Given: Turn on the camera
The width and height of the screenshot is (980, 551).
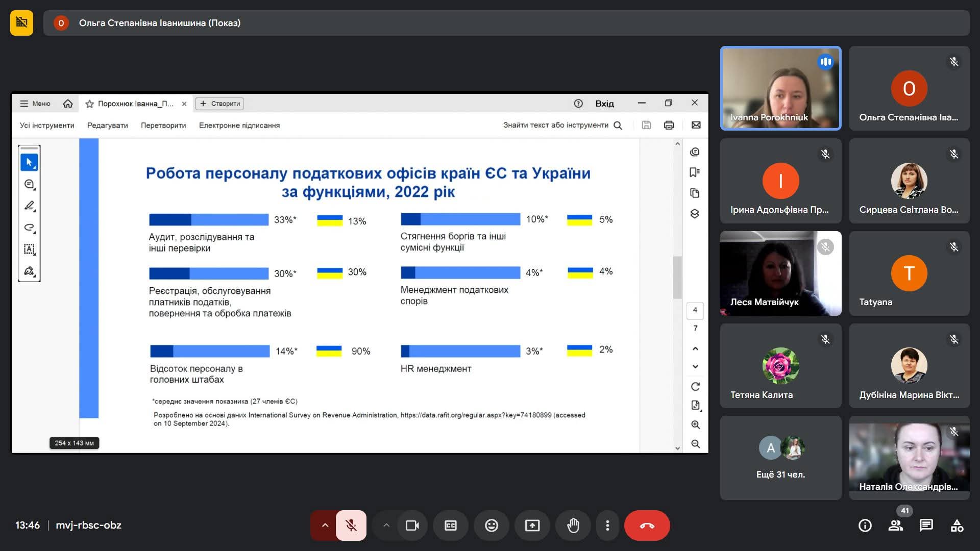Looking at the screenshot, I should (x=412, y=525).
